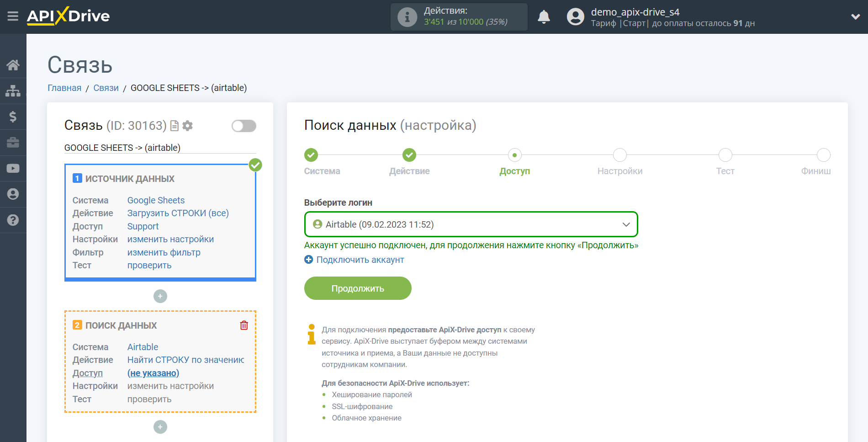The image size is (868, 442).
Task: Toggle the connection on/off switch
Action: click(x=243, y=126)
